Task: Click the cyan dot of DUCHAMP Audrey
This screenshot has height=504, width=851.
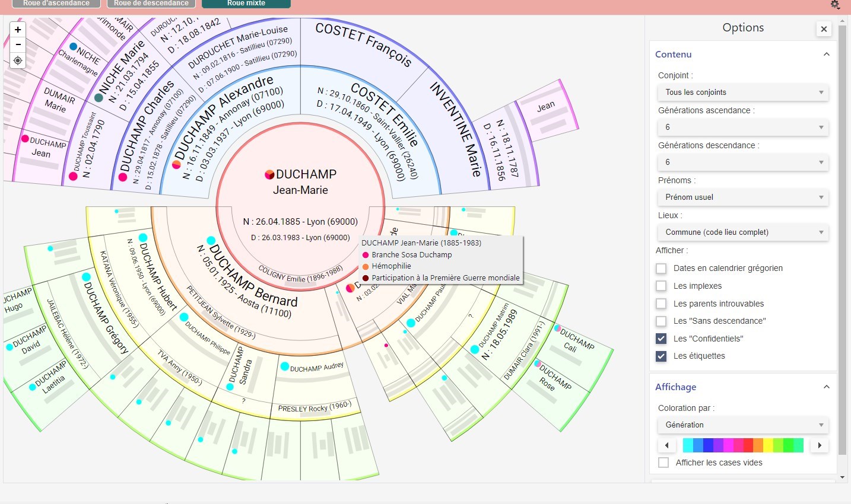Action: [285, 366]
